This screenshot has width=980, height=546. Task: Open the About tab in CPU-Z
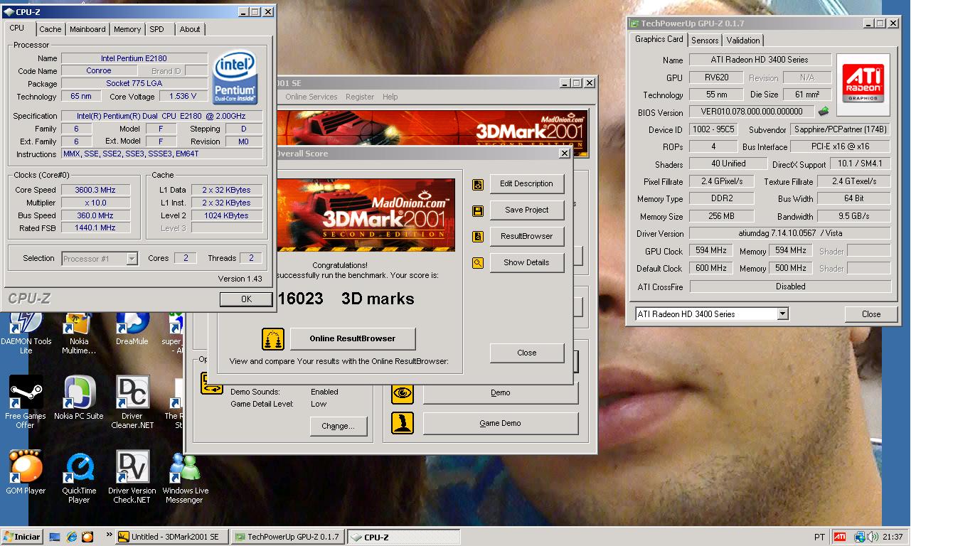click(190, 29)
